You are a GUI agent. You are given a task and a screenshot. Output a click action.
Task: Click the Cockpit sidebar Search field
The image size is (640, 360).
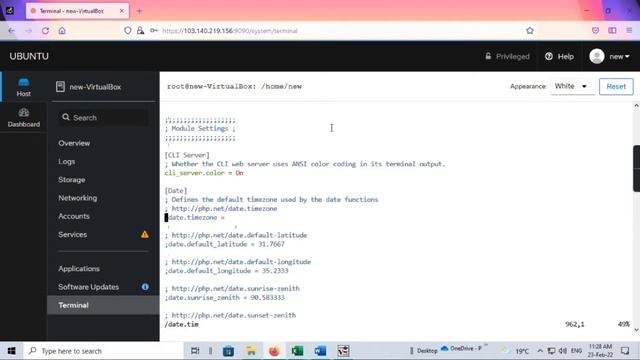103,118
